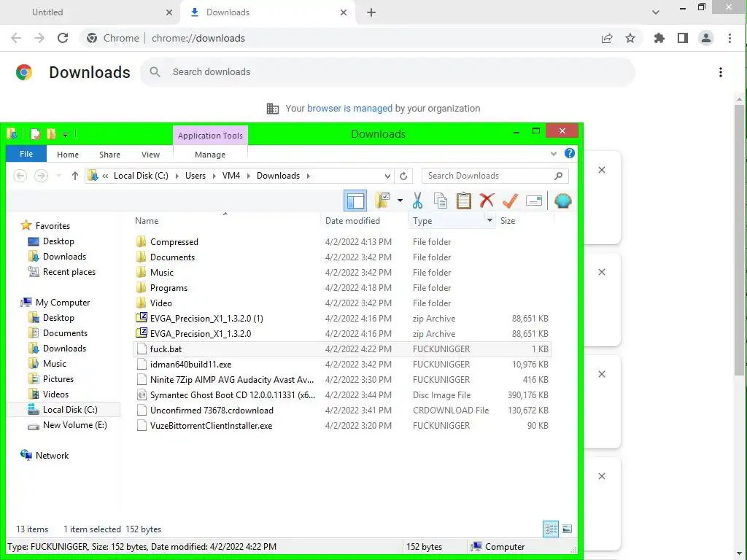This screenshot has height=560, width=747.
Task: Click the Search Downloads box in Explorer
Action: [x=495, y=176]
